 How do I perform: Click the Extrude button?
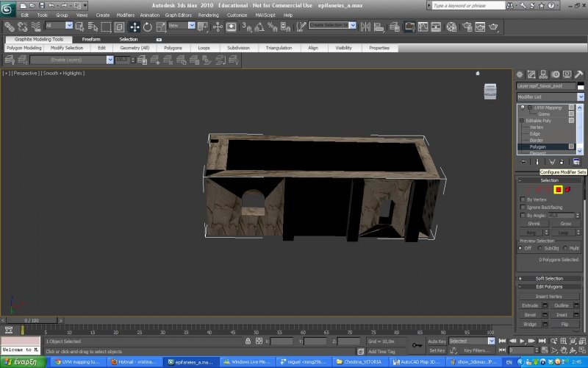(x=530, y=305)
